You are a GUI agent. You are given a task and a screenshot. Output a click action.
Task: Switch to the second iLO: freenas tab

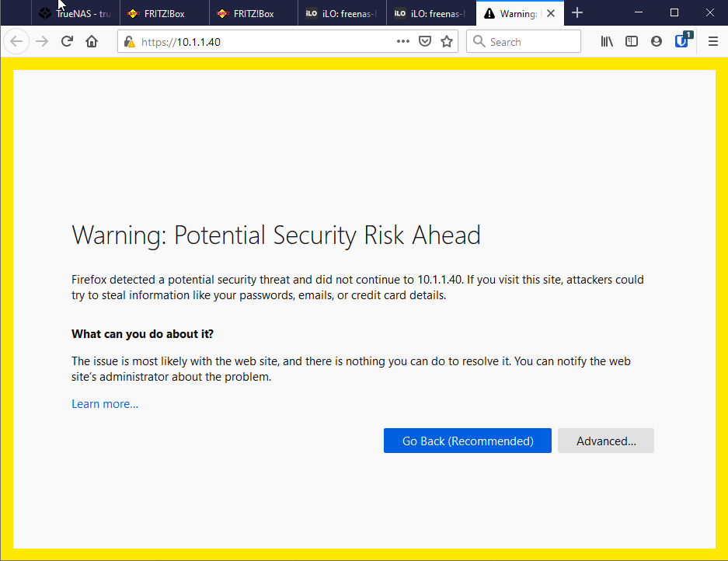[x=431, y=13]
